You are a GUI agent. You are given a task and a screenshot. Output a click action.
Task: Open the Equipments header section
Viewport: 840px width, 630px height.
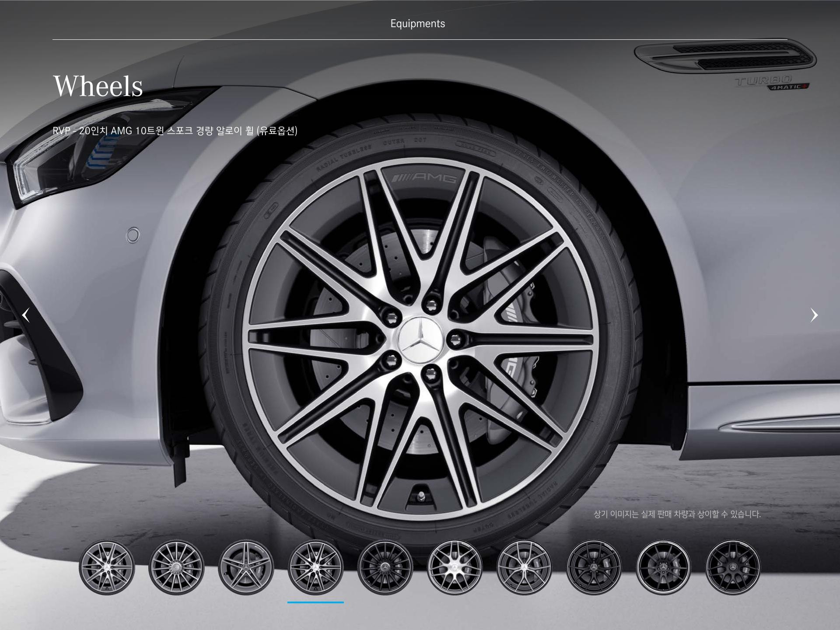coord(418,24)
